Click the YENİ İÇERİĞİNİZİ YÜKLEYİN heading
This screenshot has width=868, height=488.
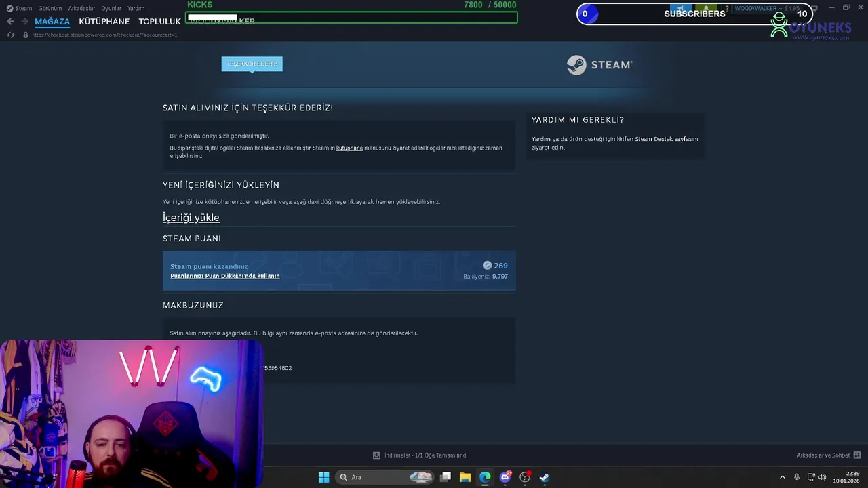click(x=221, y=185)
